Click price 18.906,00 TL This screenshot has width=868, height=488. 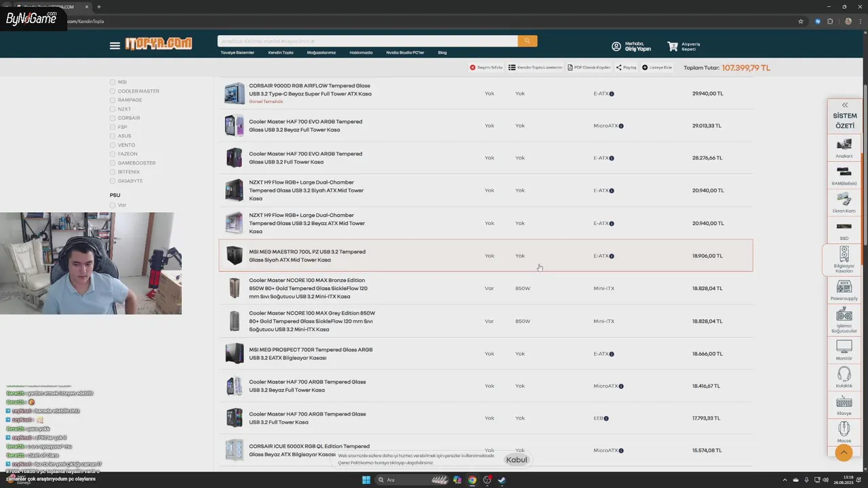(707, 256)
